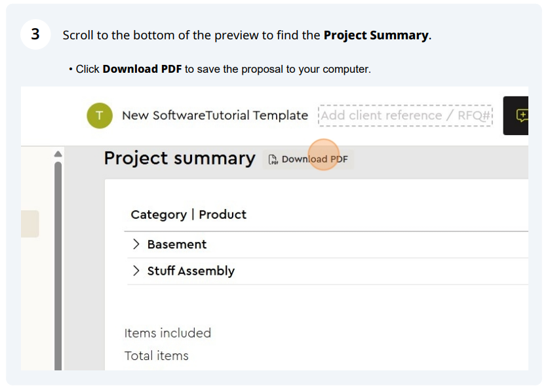
Task: Click the scrollbar up arrow
Action: click(58, 154)
